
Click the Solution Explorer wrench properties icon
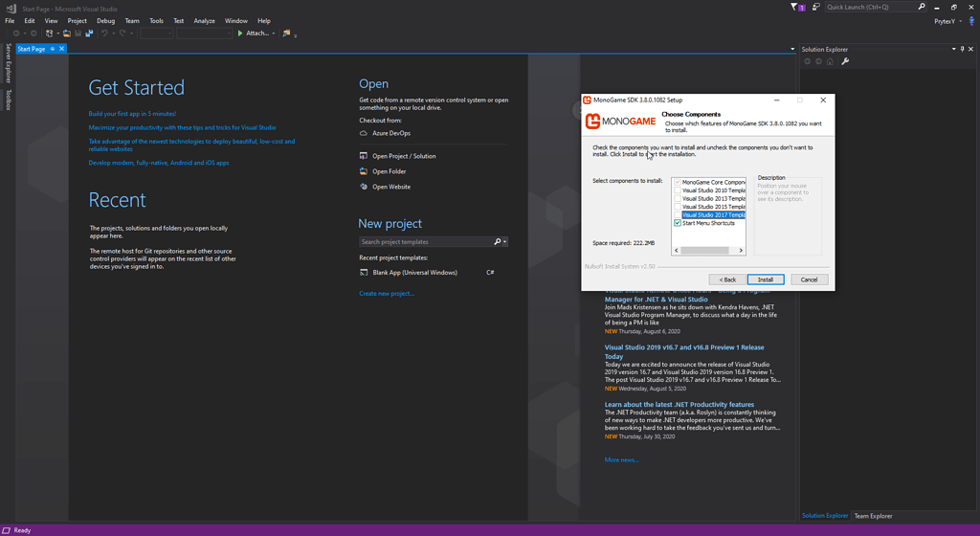tap(845, 61)
